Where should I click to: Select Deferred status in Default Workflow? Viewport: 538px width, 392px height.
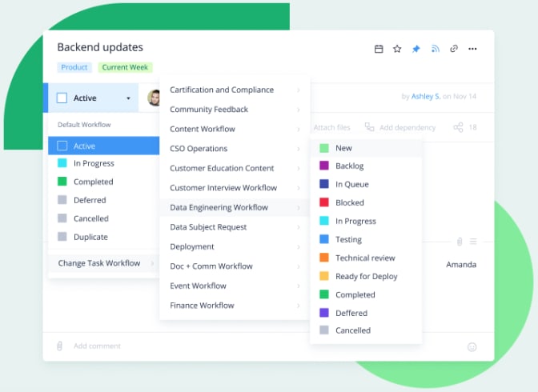[x=103, y=200]
